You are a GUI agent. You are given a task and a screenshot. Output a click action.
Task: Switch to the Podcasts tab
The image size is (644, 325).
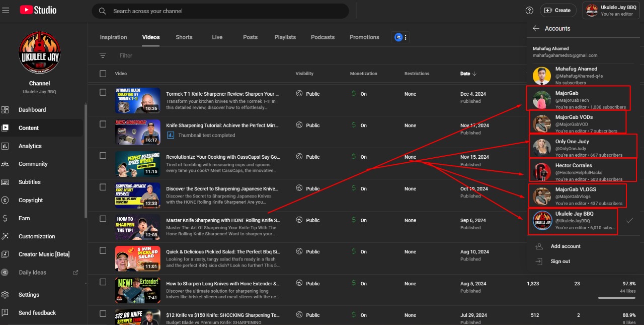(x=323, y=37)
